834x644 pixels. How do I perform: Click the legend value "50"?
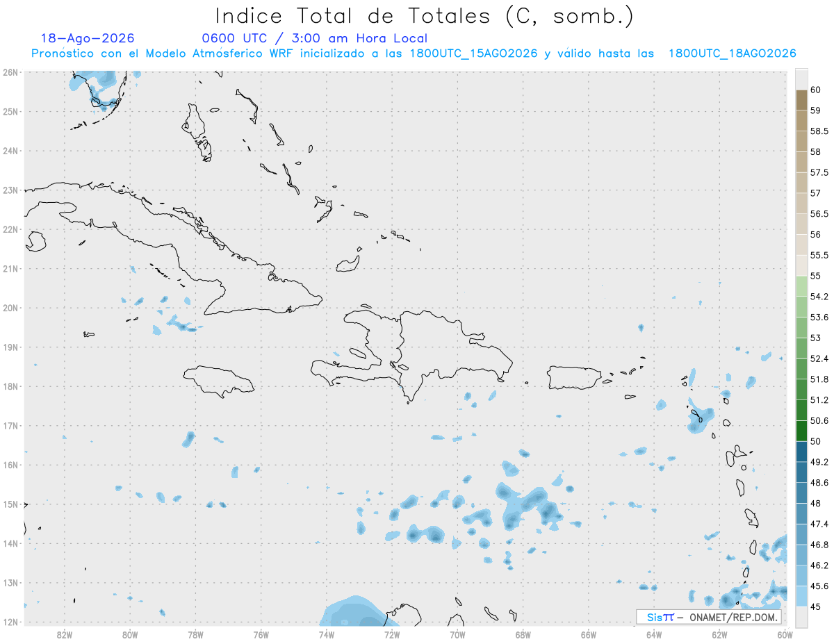[816, 441]
